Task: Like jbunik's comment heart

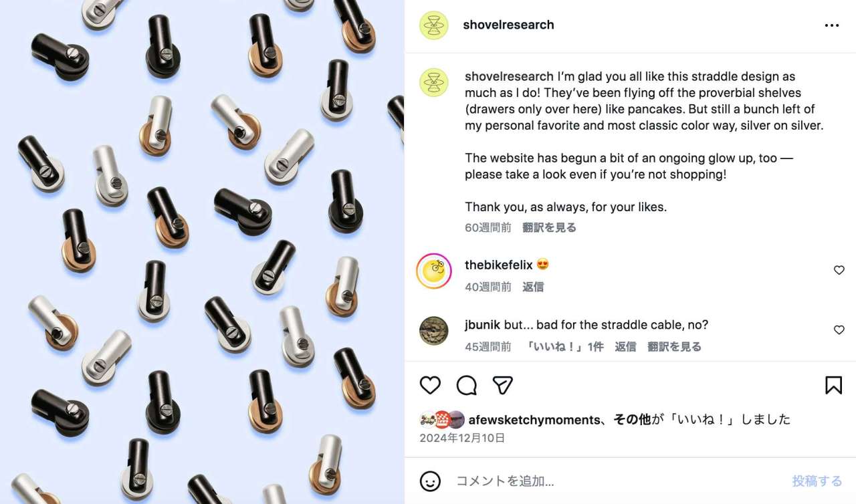Action: point(839,330)
